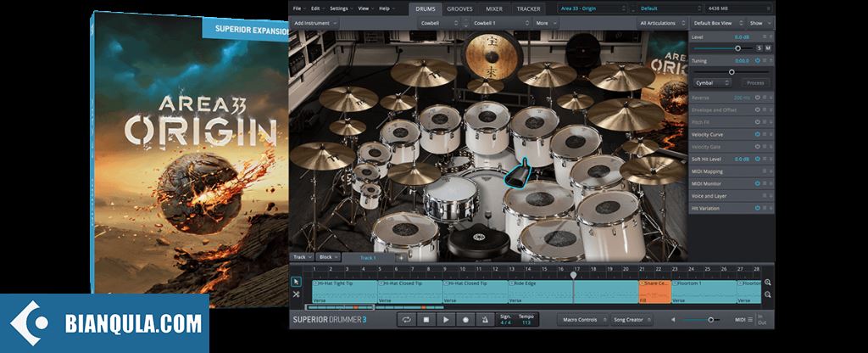Image resolution: width=868 pixels, height=353 pixels.
Task: Expand the More dropdown
Action: coord(546,23)
